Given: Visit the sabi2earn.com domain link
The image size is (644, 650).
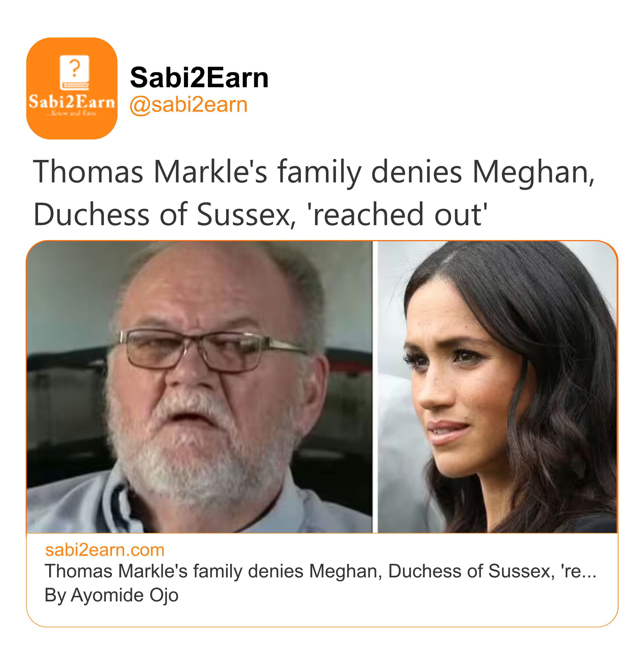Looking at the screenshot, I should coord(105,550).
